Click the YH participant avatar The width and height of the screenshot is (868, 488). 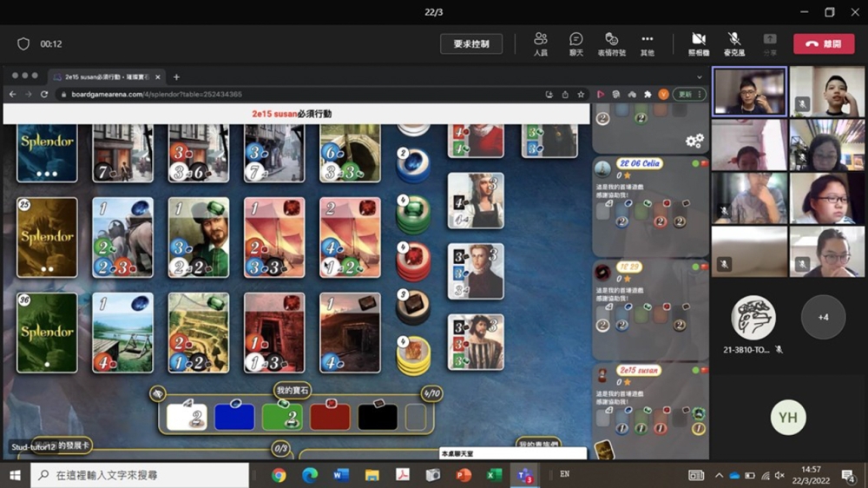(x=788, y=417)
